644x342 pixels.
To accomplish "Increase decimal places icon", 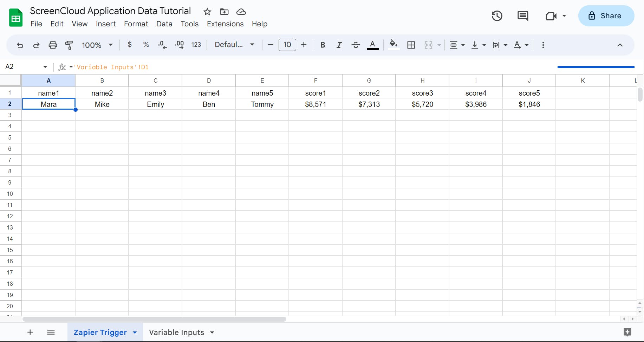I will (179, 45).
